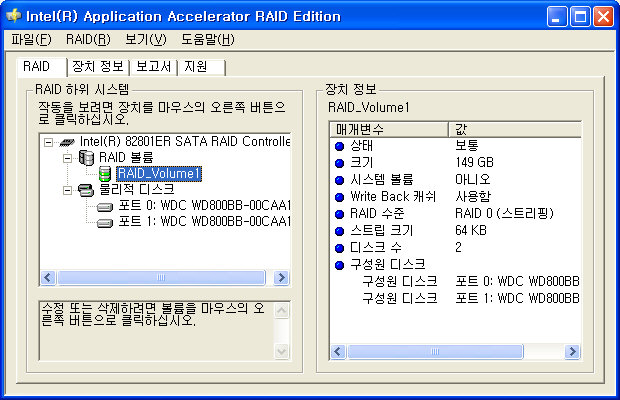Click the blue bullet beside 크기
Screen dimensions: 620x400
click(339, 163)
